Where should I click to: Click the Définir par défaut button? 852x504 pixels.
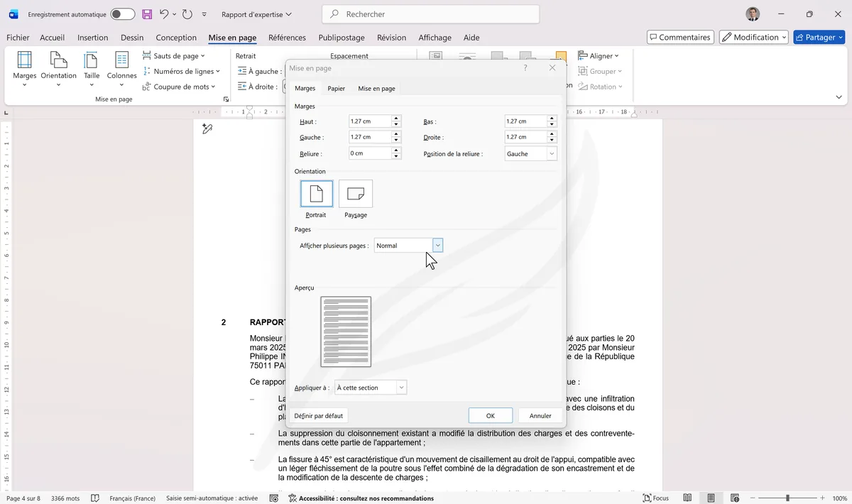tap(318, 415)
